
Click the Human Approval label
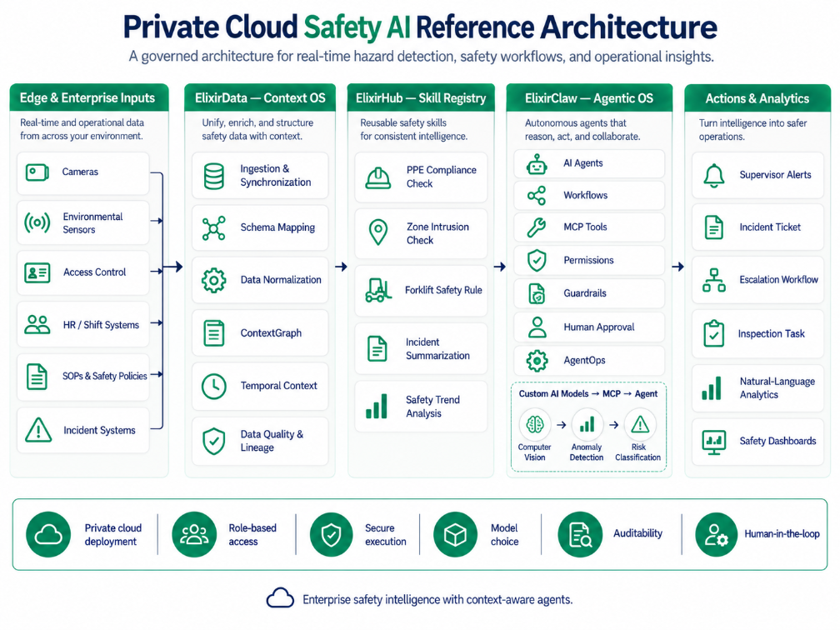click(598, 327)
